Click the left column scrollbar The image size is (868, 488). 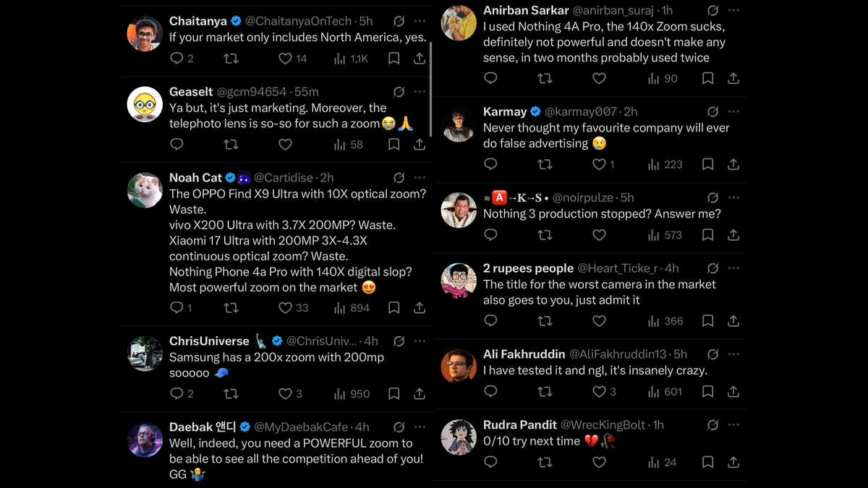431,90
